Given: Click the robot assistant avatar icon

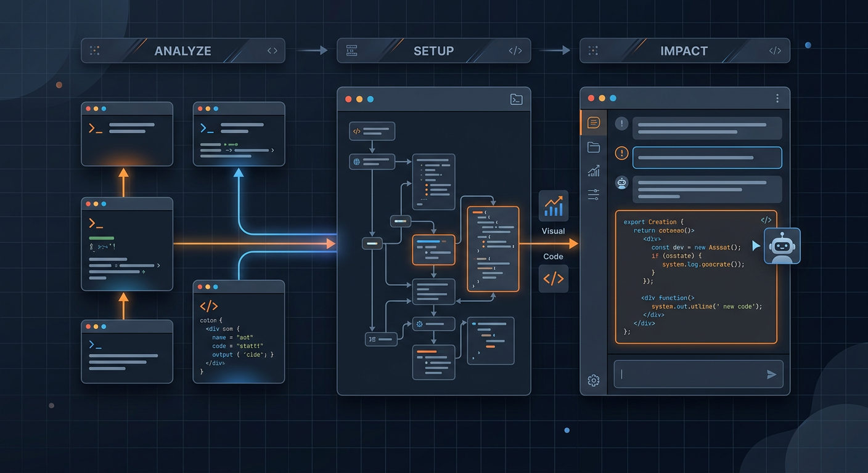Looking at the screenshot, I should click(782, 245).
